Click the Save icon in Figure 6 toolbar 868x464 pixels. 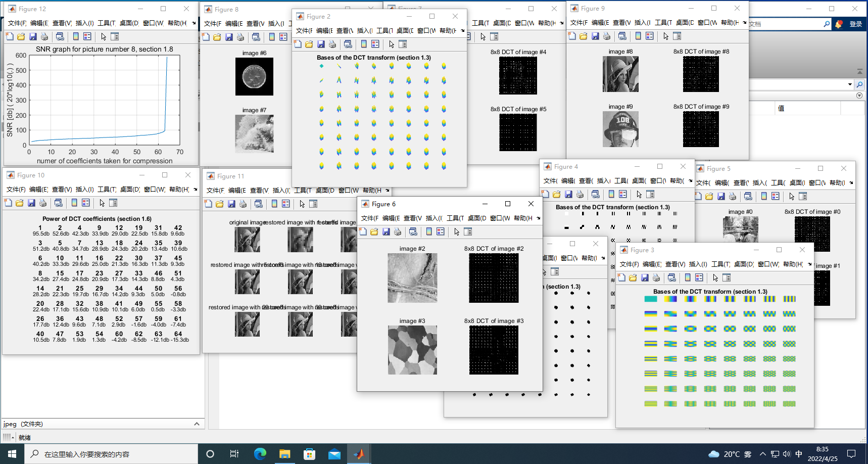coord(386,231)
